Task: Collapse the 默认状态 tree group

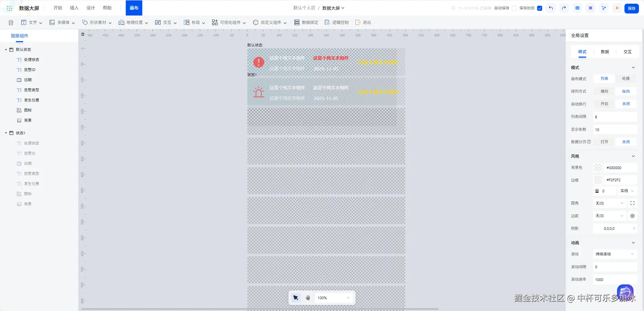Action: tap(6, 50)
